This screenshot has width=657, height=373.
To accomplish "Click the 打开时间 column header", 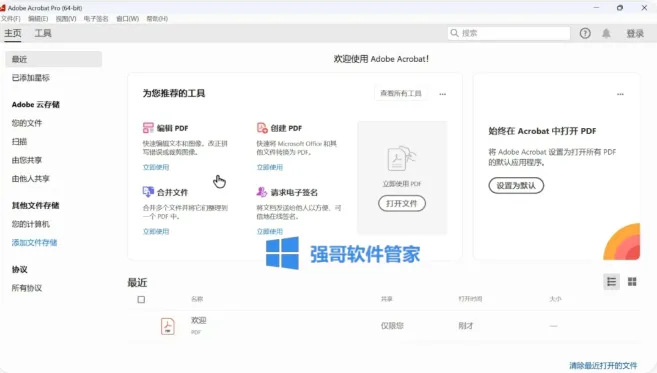I will click(470, 299).
